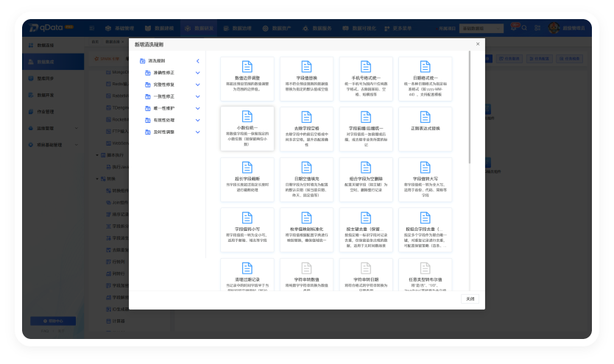Choose the 任意类型转布尔值 rule card
The width and height of the screenshot is (614, 364).
tap(426, 274)
